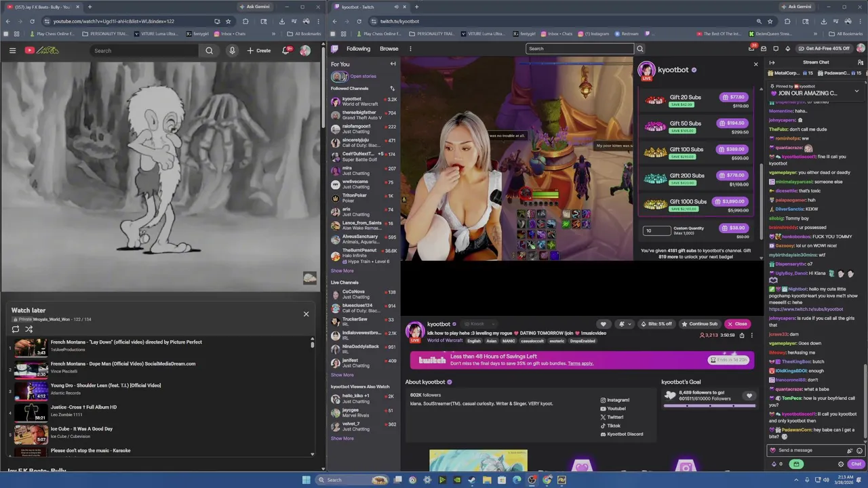The height and width of the screenshot is (488, 868).
Task: Open the Following tab on Twitch
Action: point(358,49)
